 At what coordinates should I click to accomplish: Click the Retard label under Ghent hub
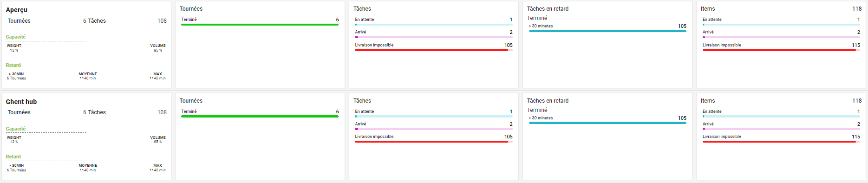pos(13,157)
